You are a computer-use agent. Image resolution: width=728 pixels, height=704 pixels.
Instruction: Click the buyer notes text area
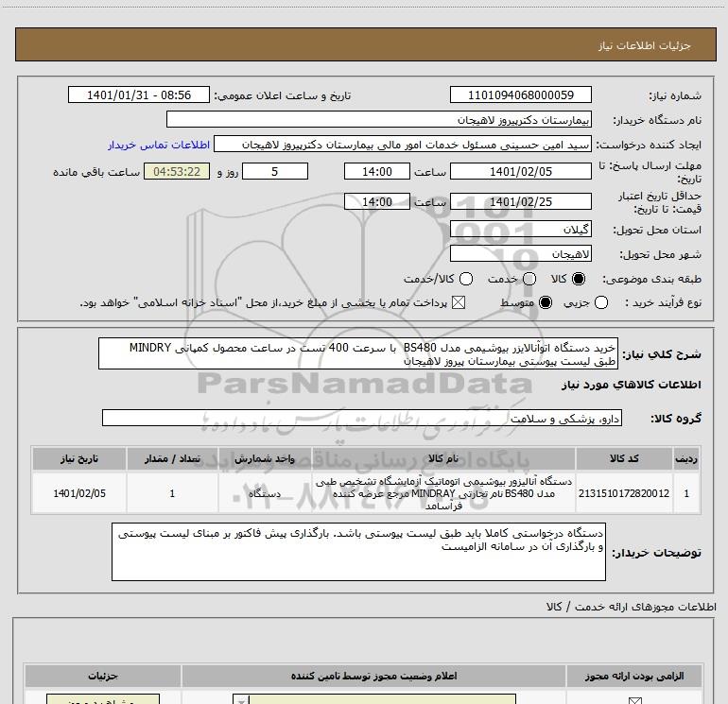click(x=358, y=552)
